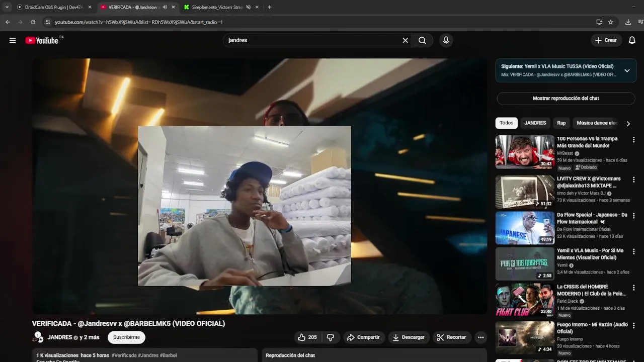Open options for 100 Personas video
The width and height of the screenshot is (644, 362).
pyautogui.click(x=633, y=139)
